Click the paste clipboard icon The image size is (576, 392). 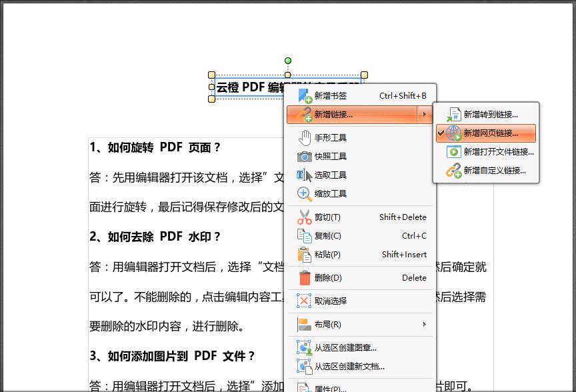pyautogui.click(x=305, y=255)
